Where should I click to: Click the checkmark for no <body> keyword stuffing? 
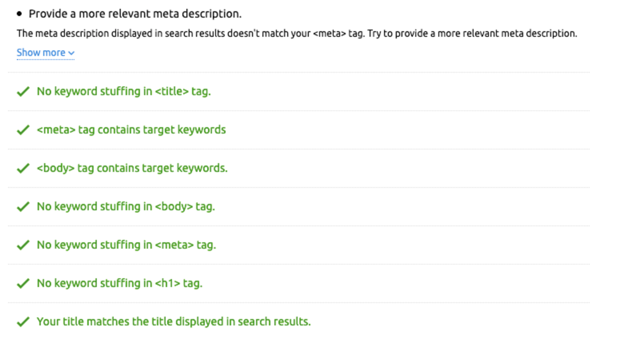pyautogui.click(x=23, y=207)
